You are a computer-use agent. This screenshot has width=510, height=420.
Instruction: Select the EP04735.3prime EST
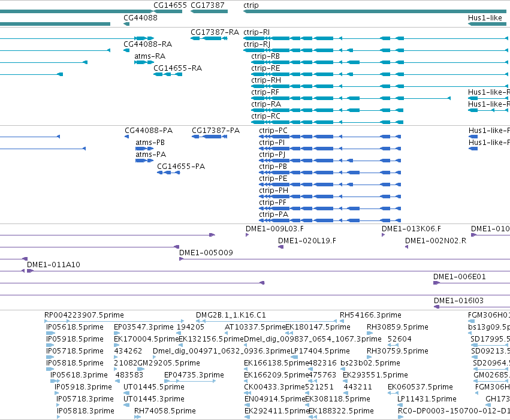(190, 381)
